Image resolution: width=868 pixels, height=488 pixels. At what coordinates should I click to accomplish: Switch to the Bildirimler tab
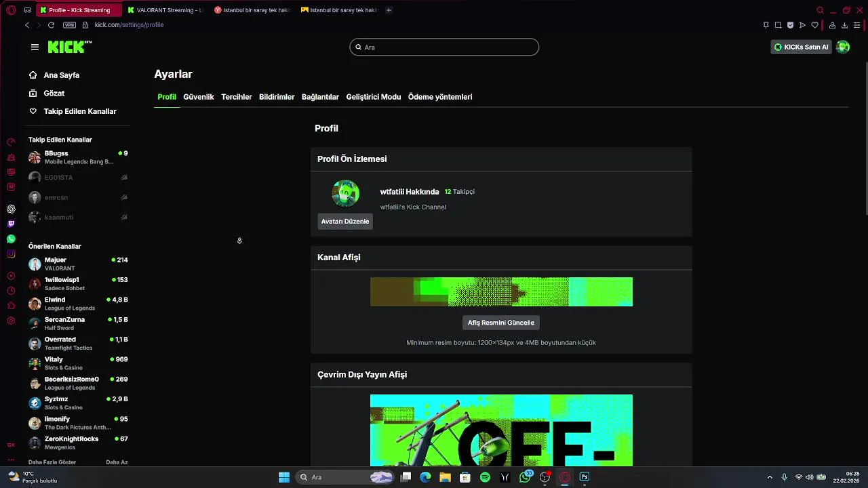[x=277, y=97]
